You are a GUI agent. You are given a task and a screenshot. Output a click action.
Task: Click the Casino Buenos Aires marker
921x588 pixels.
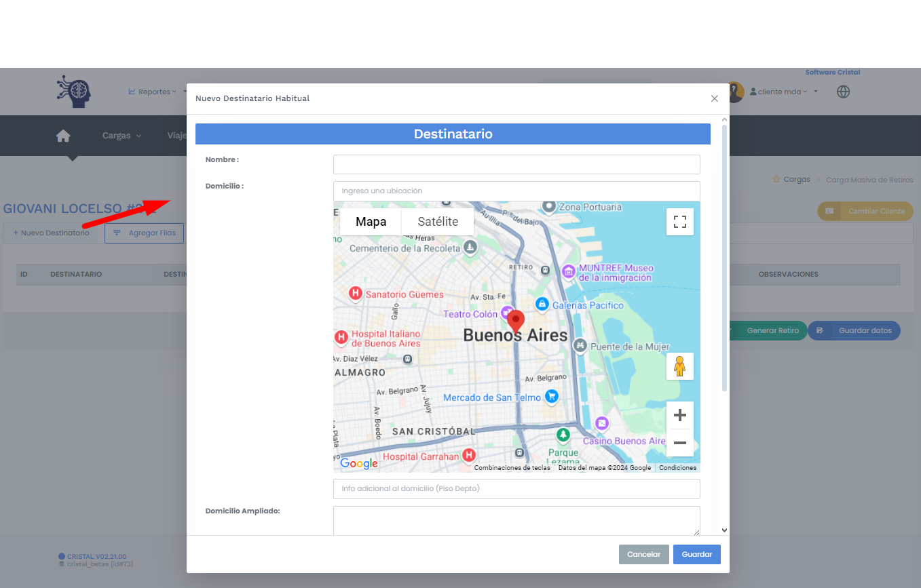pos(602,423)
